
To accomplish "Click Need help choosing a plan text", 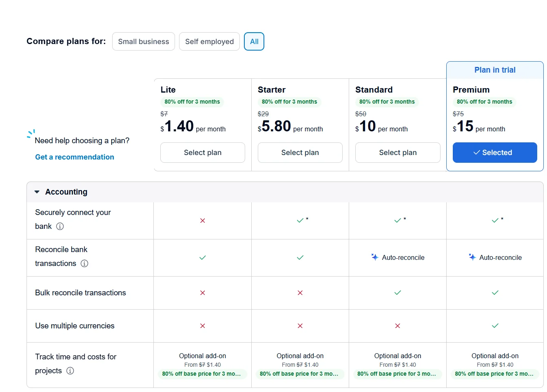I will 82,141.
